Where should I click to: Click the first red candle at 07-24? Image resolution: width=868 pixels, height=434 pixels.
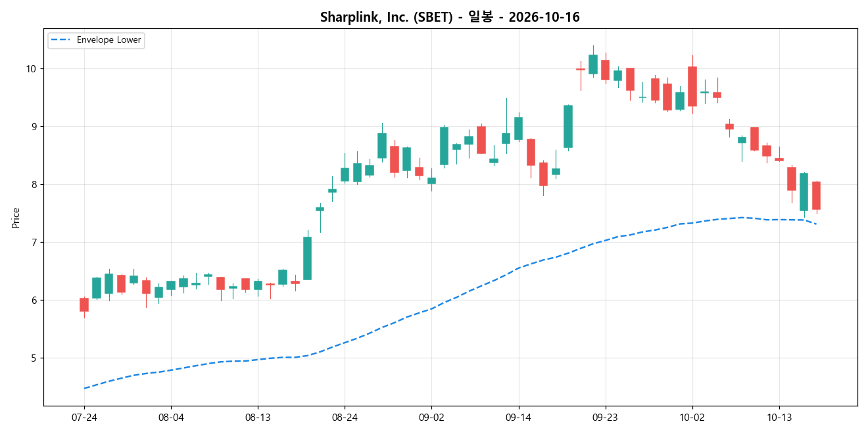point(84,304)
